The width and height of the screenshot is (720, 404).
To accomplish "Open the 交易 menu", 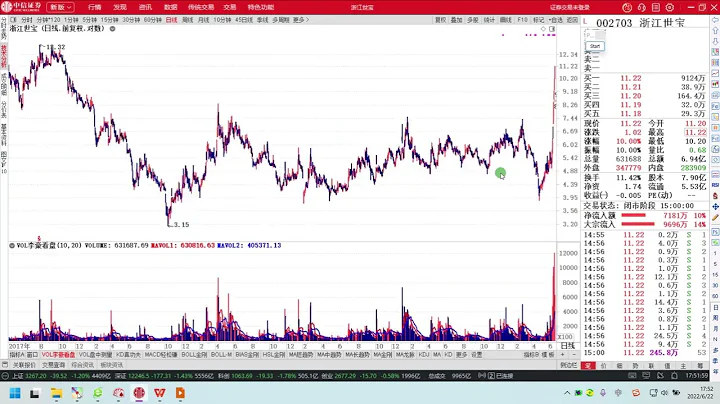I will point(230,7).
